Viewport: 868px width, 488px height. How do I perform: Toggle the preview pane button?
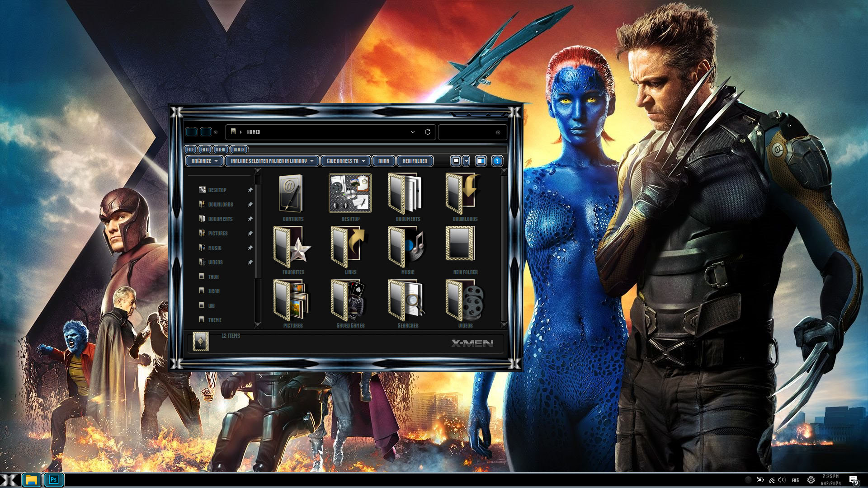pyautogui.click(x=481, y=161)
